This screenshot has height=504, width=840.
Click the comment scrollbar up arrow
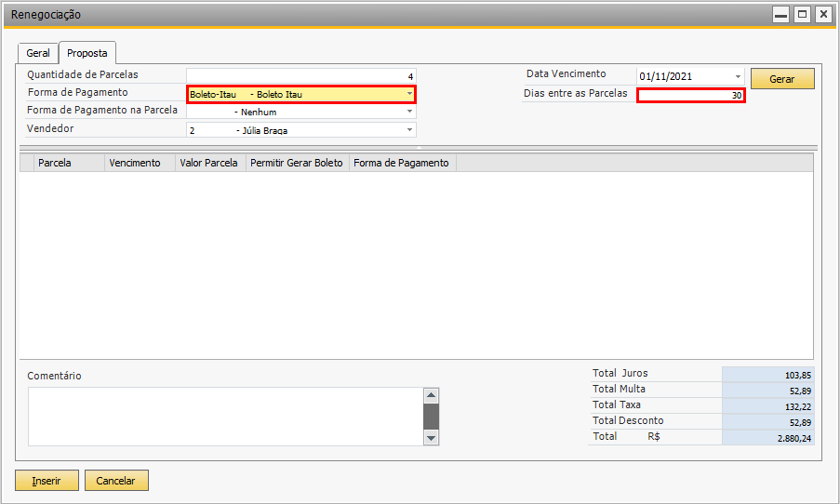click(431, 396)
